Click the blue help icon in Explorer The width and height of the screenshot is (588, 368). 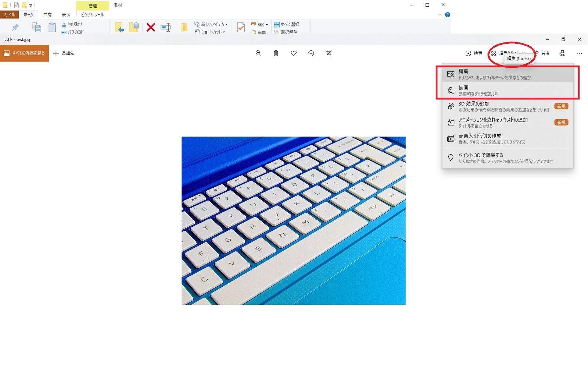click(x=448, y=15)
